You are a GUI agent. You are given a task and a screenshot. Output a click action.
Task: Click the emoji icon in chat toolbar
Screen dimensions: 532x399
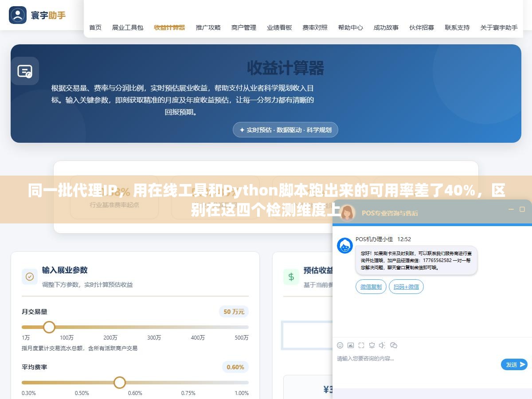click(340, 345)
